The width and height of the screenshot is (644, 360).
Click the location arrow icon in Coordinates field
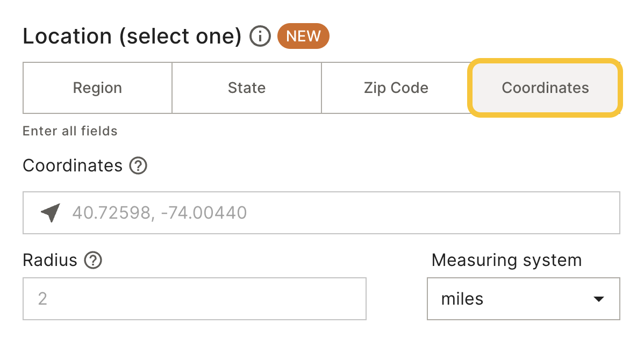click(x=51, y=213)
